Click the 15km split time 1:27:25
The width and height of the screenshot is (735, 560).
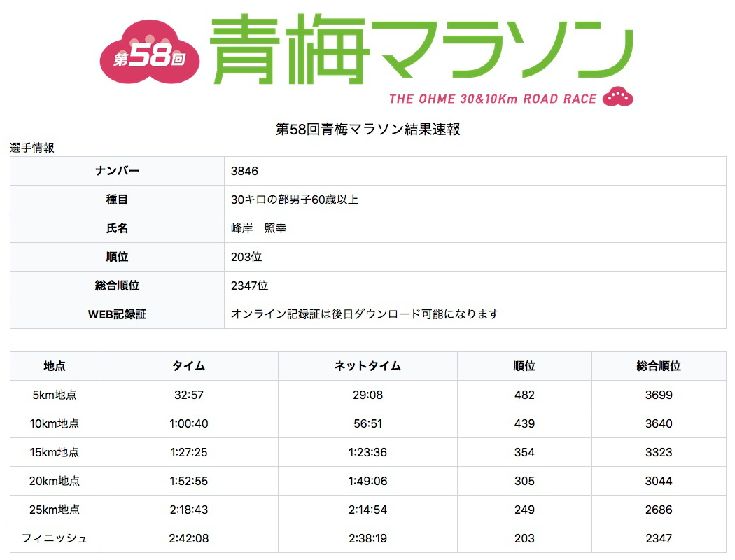coord(188,452)
